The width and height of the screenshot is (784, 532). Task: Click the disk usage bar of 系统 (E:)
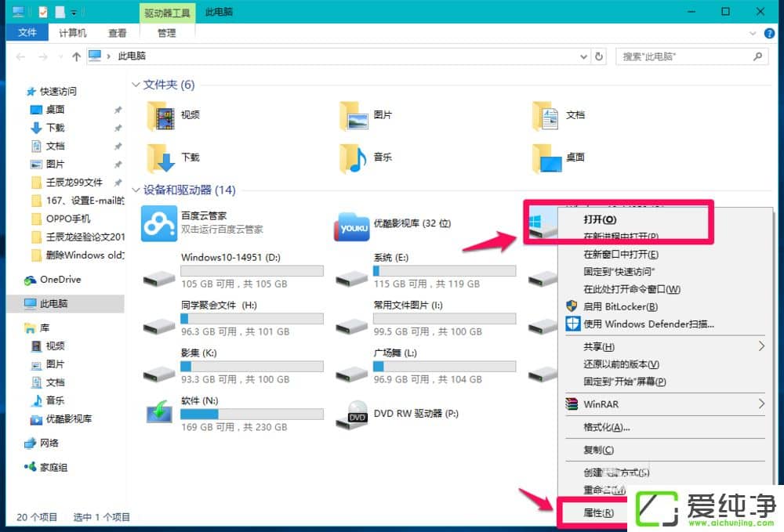444,270
